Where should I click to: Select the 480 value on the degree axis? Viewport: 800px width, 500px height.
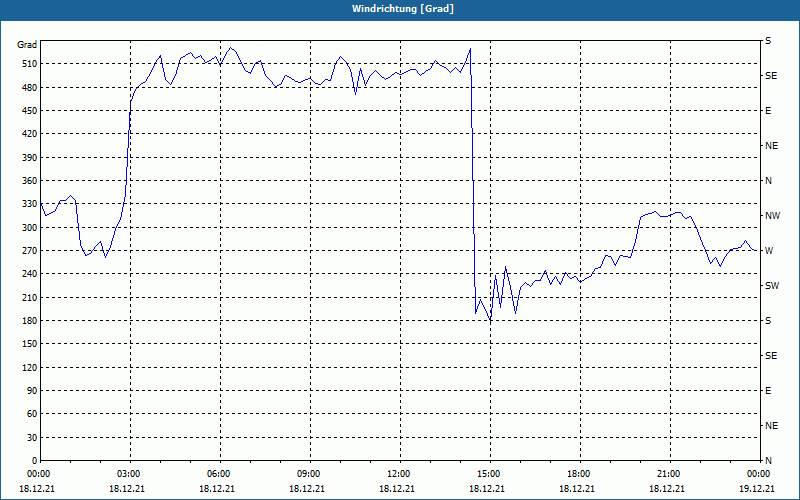[x=30, y=87]
